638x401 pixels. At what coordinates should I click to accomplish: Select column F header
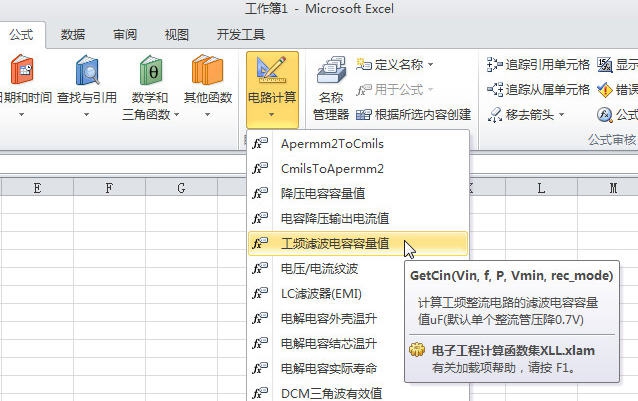109,188
